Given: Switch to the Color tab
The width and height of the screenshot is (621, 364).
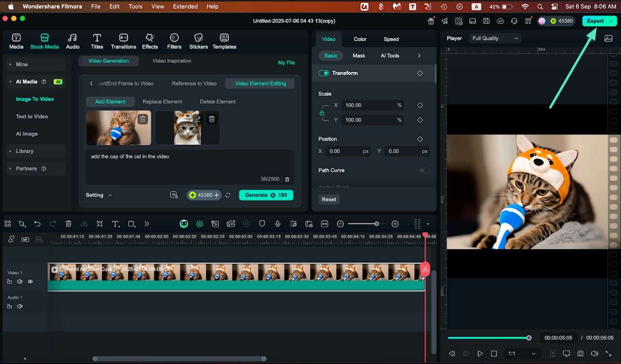Looking at the screenshot, I should (x=360, y=39).
